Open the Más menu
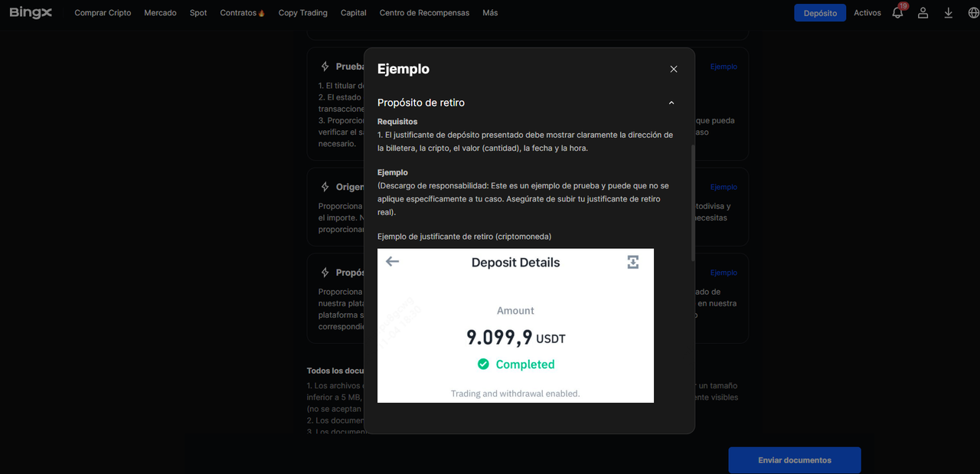 click(490, 13)
